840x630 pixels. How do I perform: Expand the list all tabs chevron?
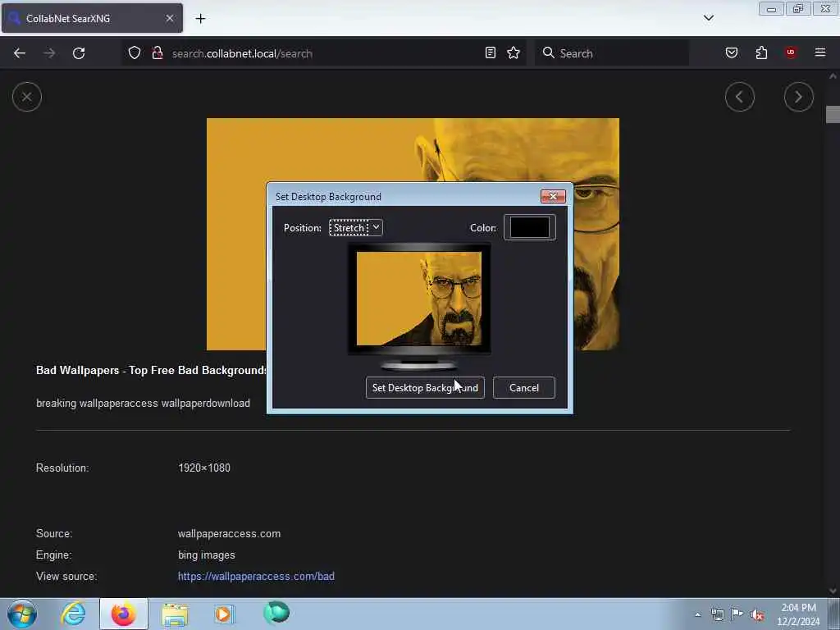tap(708, 18)
